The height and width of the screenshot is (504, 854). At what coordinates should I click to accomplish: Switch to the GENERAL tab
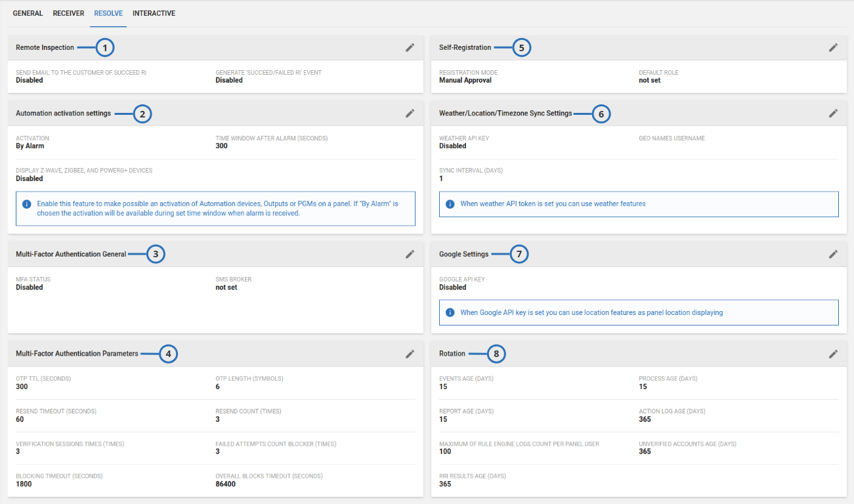click(x=28, y=13)
